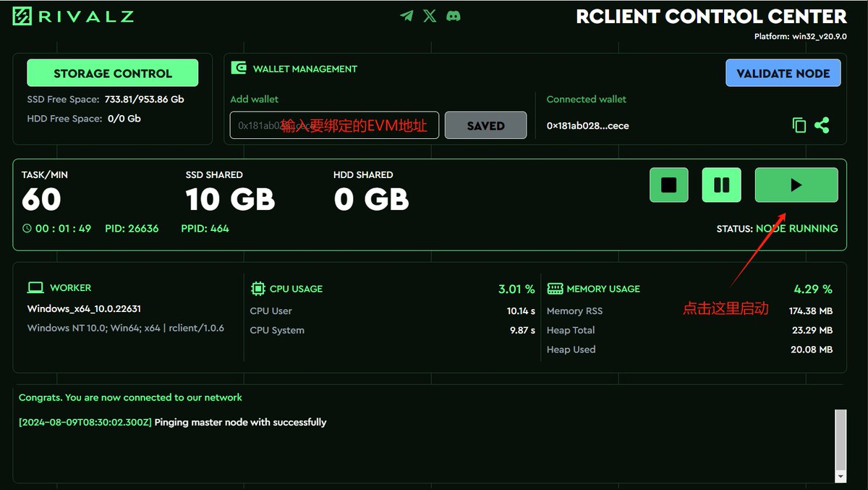Image resolution: width=868 pixels, height=490 pixels.
Task: Click the Windows NT 10.0 rclient/1.0.6 text
Action: 126,328
